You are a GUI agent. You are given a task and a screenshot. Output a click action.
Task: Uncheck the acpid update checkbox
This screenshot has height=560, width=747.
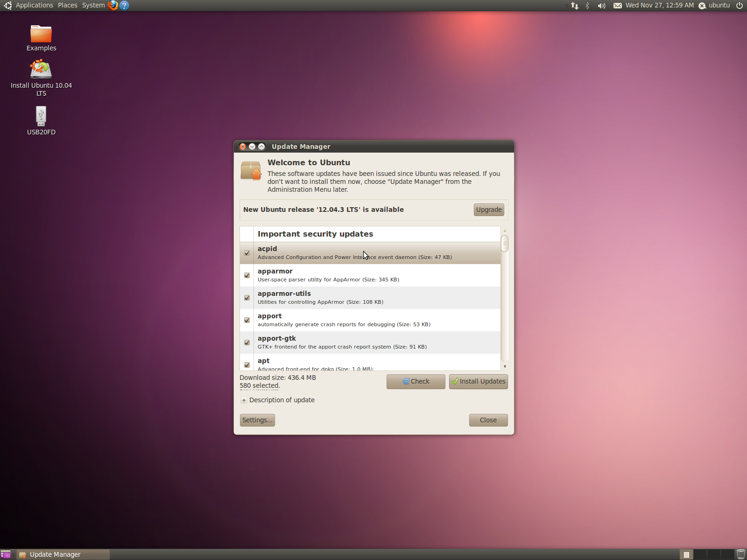coord(247,253)
